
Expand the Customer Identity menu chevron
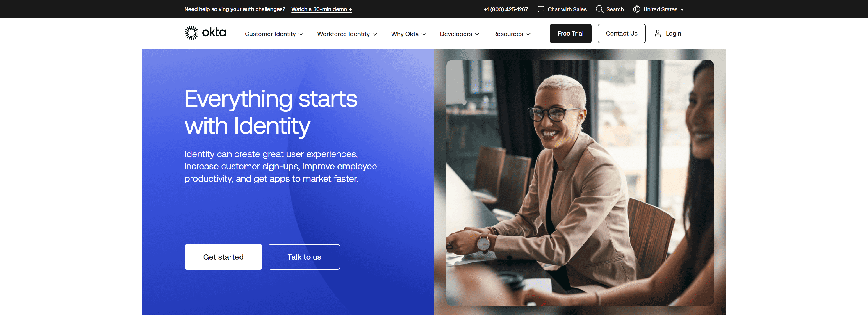tap(301, 34)
